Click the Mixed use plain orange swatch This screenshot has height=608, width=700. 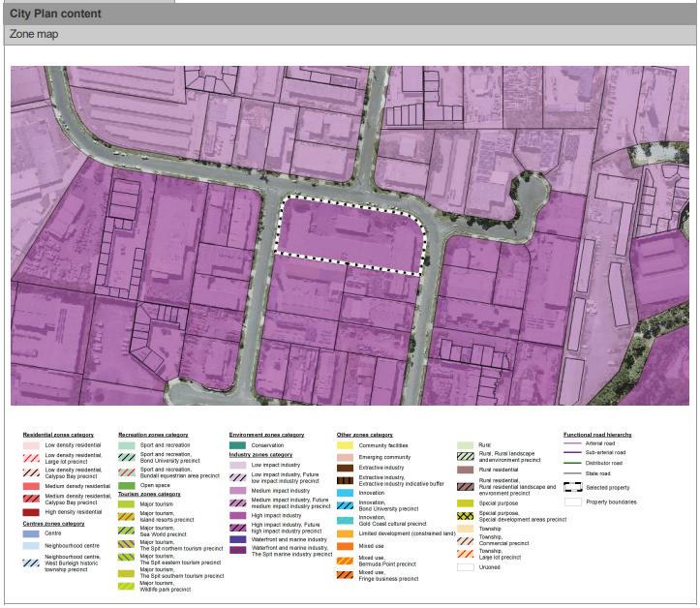point(345,546)
